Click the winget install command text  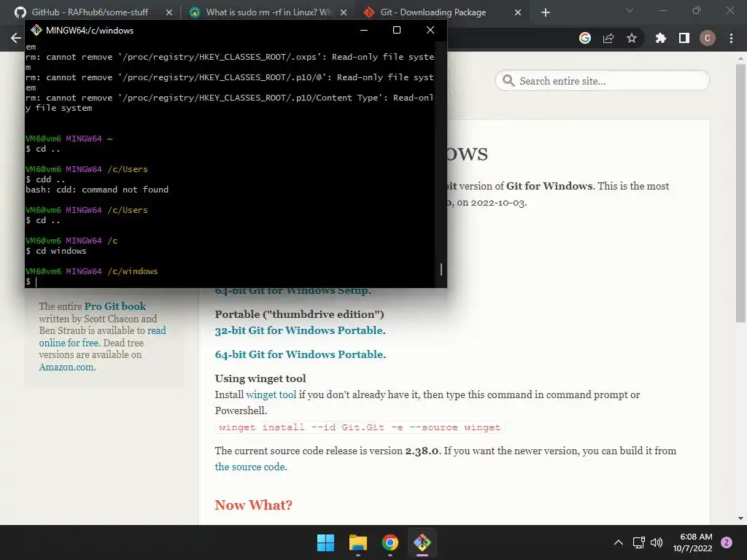pos(360,427)
